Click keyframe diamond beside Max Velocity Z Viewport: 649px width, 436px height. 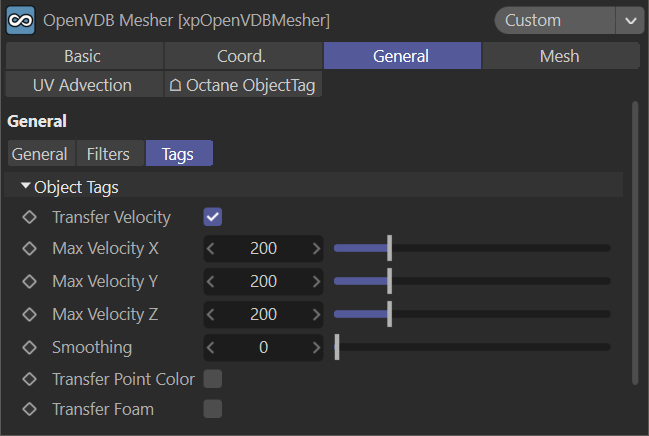pyautogui.click(x=29, y=314)
